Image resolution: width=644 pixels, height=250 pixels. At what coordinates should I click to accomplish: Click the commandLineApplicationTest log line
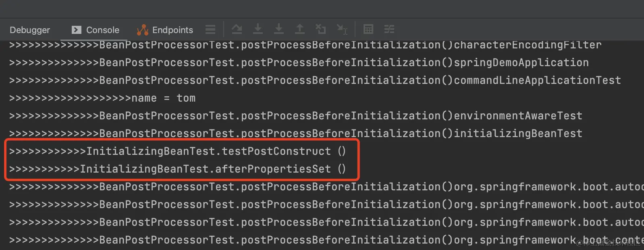(x=315, y=80)
